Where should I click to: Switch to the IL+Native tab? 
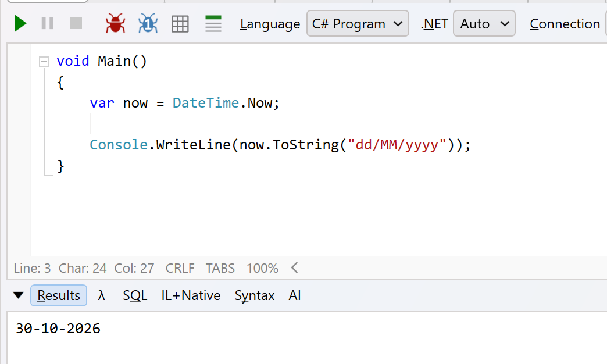tap(191, 295)
